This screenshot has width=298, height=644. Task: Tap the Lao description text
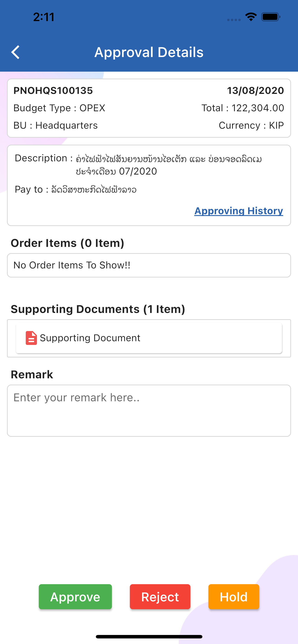(169, 165)
